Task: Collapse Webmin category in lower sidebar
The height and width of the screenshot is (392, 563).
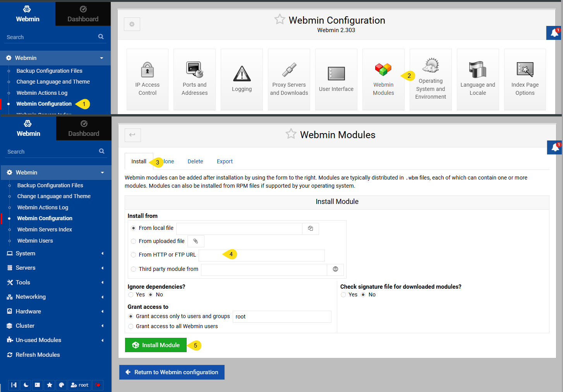Action: pyautogui.click(x=56, y=173)
